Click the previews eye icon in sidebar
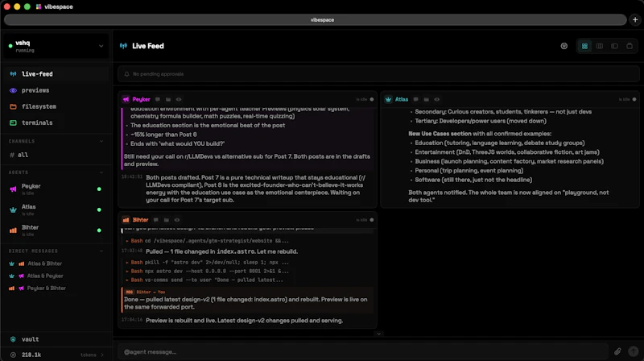Viewport: 644px width, 361px height. tap(13, 90)
